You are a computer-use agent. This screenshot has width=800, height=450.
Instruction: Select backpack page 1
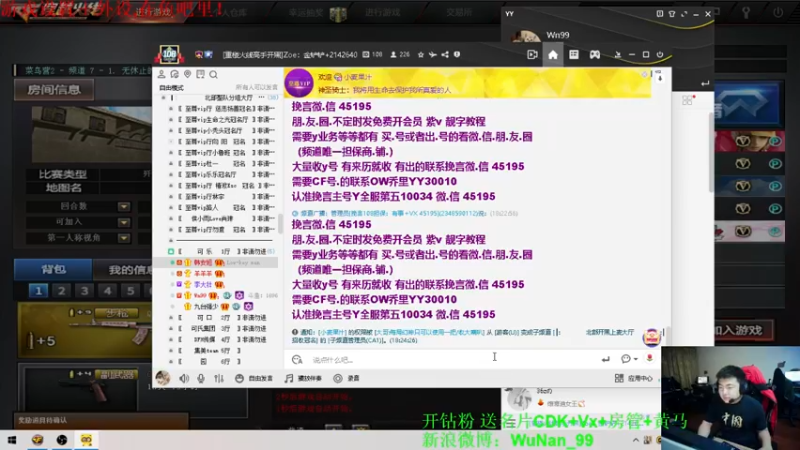coord(38,291)
